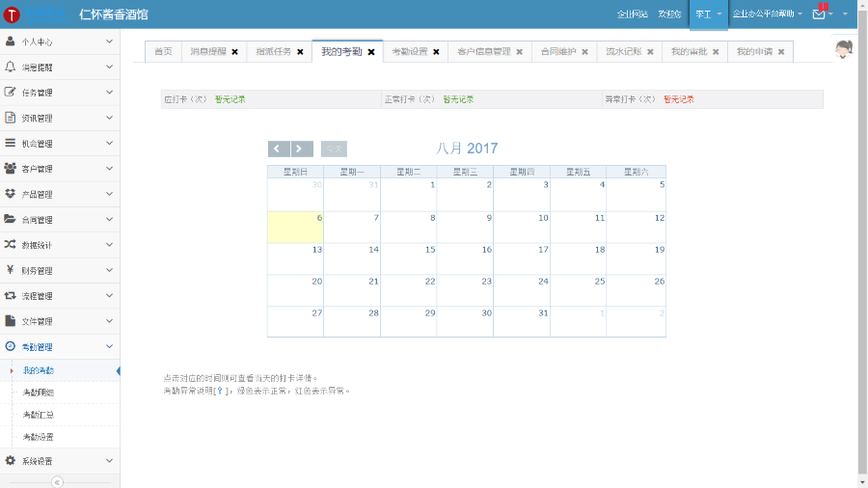Image resolution: width=868 pixels, height=488 pixels.
Task: Close the 合同维护 tab
Action: [x=584, y=52]
